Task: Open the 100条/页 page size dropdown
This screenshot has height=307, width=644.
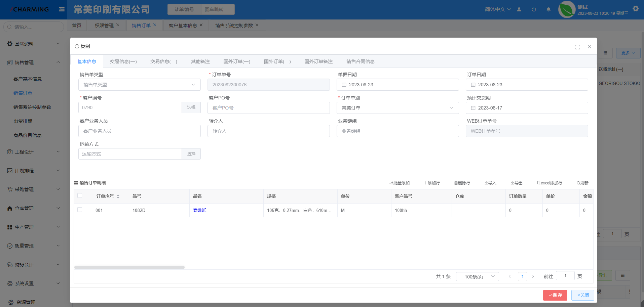Action: click(478, 276)
